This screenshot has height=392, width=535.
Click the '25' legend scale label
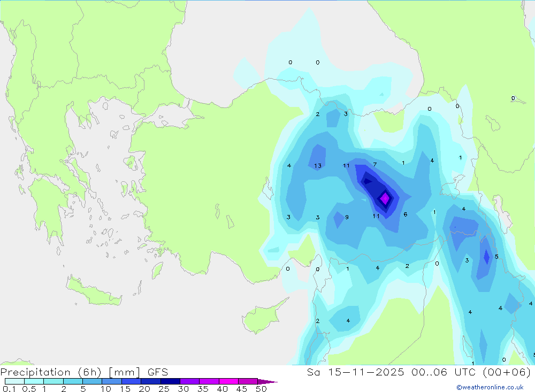coord(164,389)
